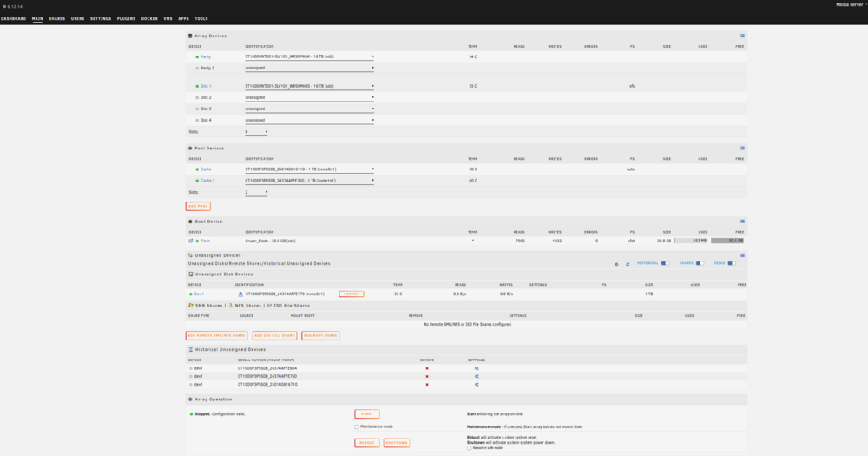Start the array with Start button
The image size is (868, 456).
367,414
